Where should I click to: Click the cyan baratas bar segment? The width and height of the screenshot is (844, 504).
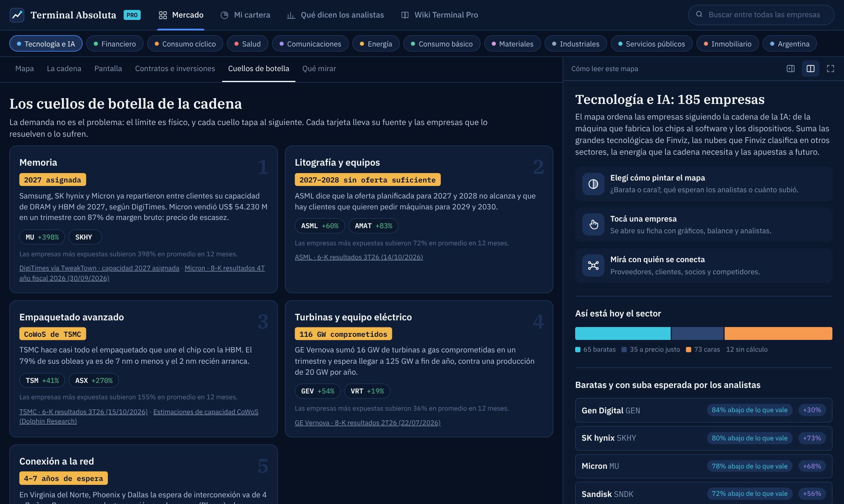(x=623, y=333)
